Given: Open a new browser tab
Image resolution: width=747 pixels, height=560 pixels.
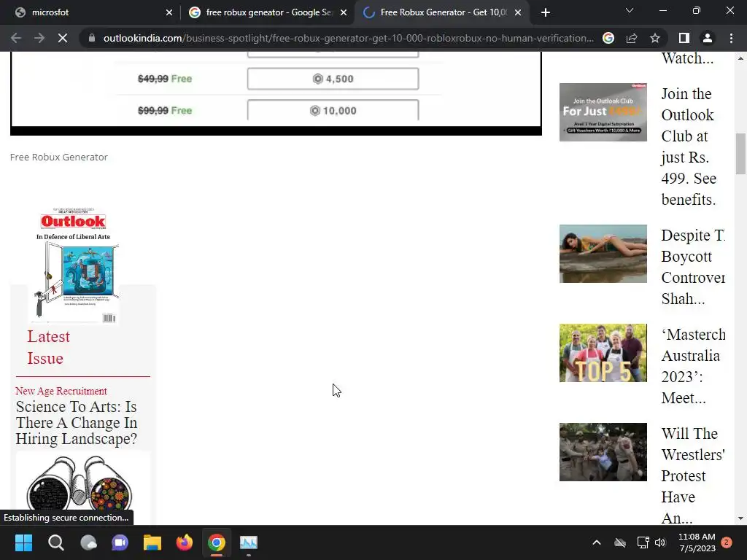Looking at the screenshot, I should [x=546, y=12].
